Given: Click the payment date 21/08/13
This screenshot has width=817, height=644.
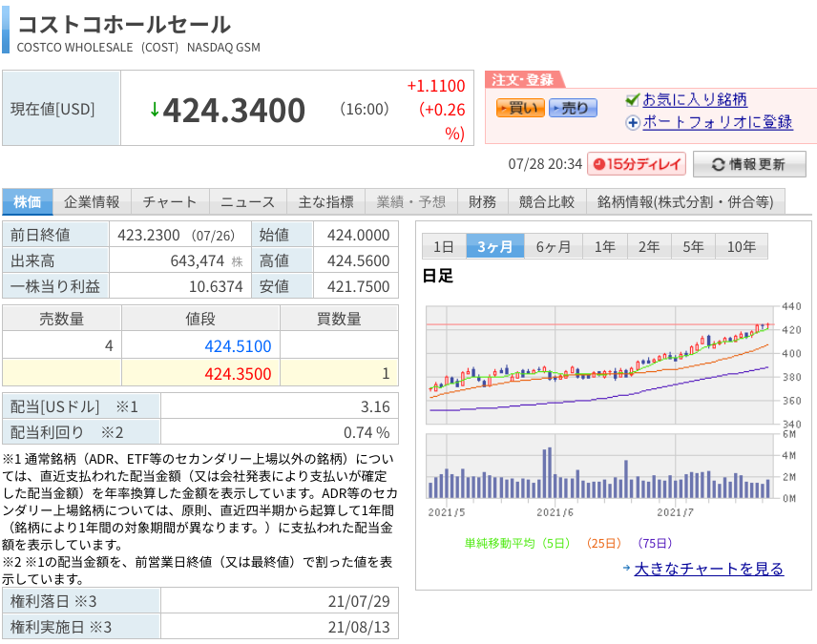Looking at the screenshot, I should (359, 627).
